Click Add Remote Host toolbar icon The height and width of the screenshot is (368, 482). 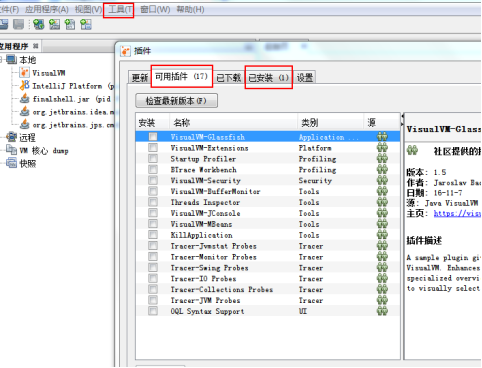coord(38,24)
